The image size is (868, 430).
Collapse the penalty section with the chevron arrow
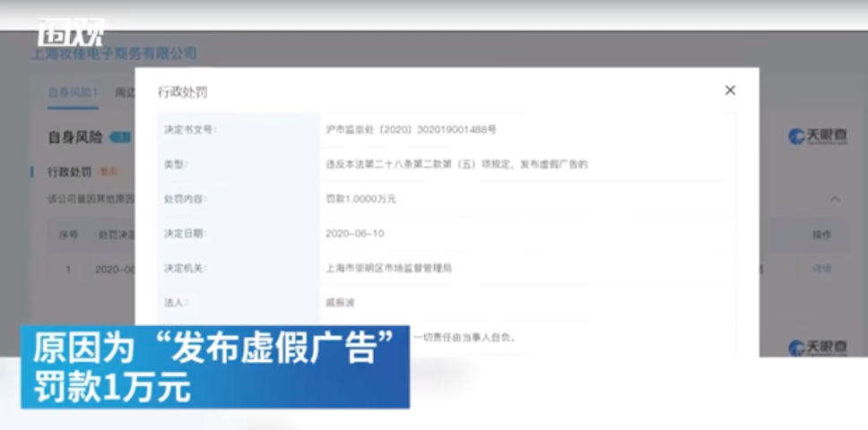(835, 199)
